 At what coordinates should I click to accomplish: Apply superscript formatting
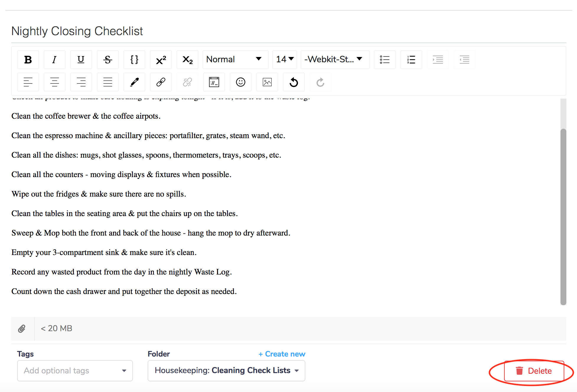pyautogui.click(x=161, y=60)
